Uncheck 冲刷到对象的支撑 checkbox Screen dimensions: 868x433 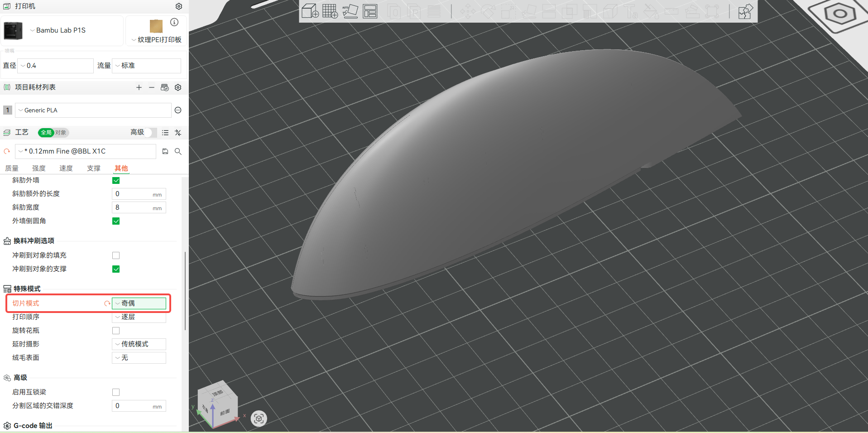(x=116, y=269)
